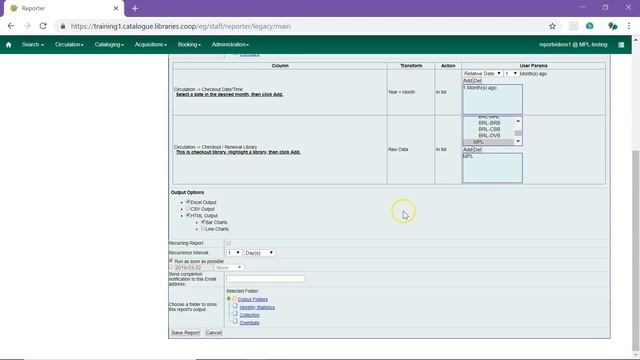Open the months-ago number dropdown
Viewport: 640px width, 360px height.
coord(511,73)
